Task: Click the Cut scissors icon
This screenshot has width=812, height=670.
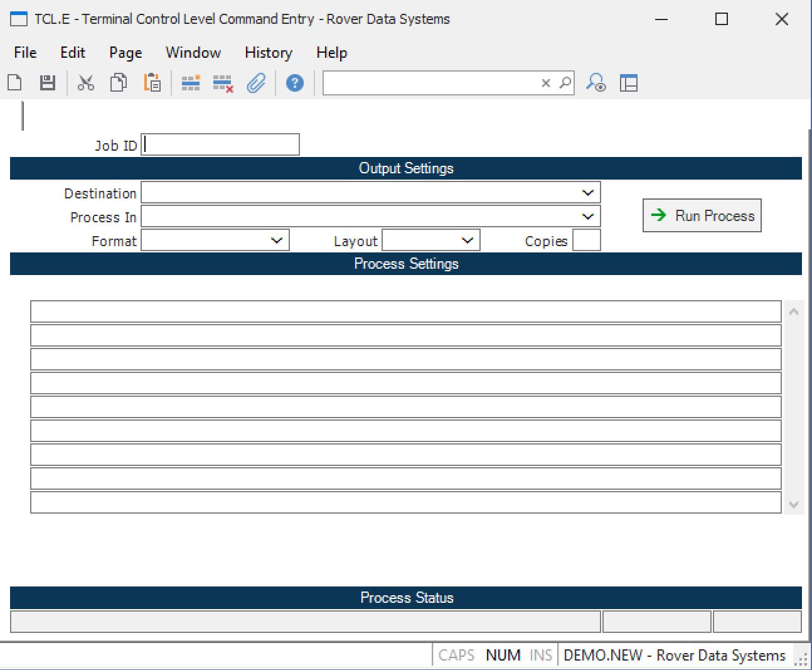Action: pos(86,83)
